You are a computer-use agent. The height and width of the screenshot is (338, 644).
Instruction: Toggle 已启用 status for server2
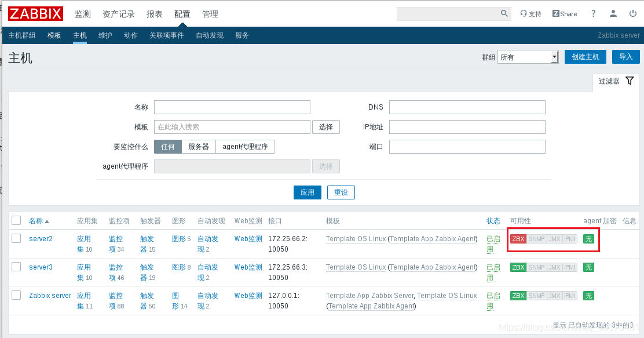click(493, 244)
